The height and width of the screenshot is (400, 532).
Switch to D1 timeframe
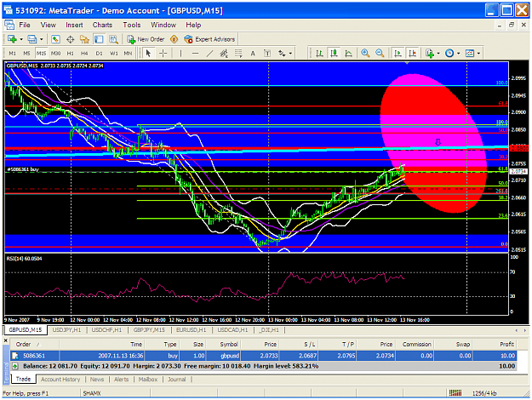tap(99, 54)
